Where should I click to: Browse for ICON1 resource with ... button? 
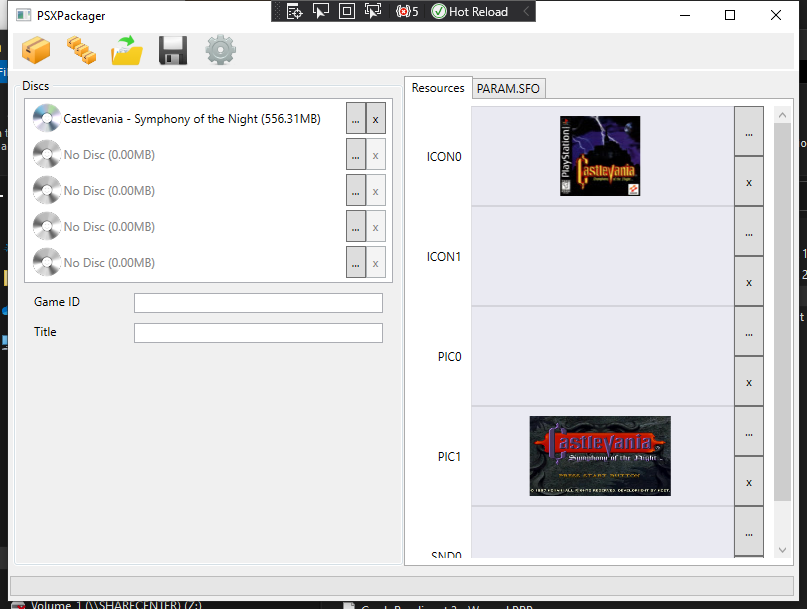tap(749, 232)
